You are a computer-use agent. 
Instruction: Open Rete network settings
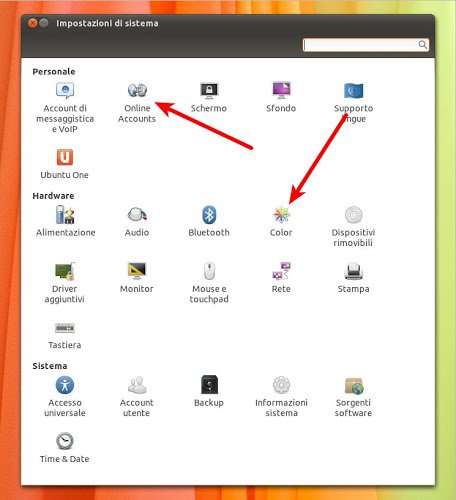pyautogui.click(x=281, y=278)
